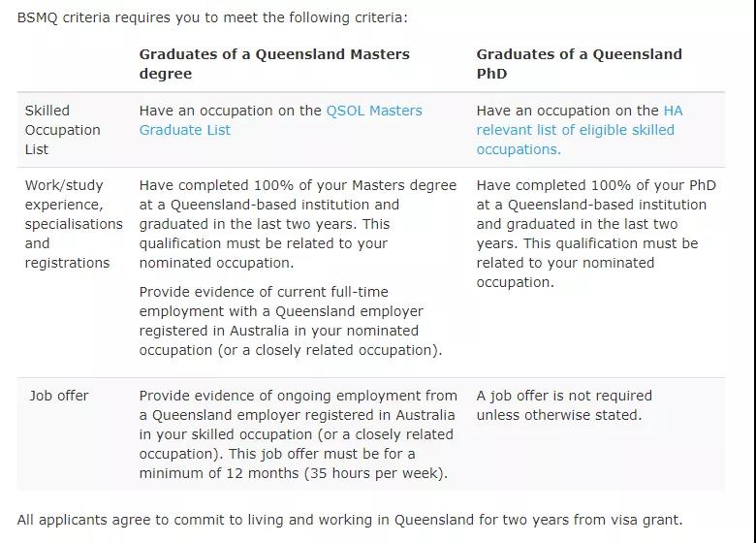Click the BSMQ criteria intro sentence
The height and width of the screenshot is (543, 756).
click(212, 17)
